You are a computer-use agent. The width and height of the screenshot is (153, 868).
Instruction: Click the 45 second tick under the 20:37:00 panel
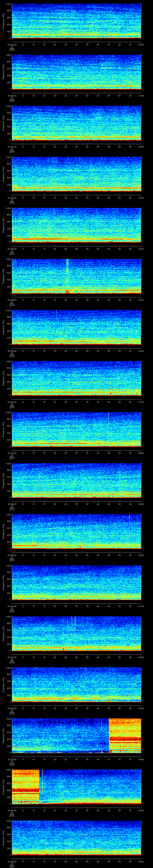click(109, 453)
